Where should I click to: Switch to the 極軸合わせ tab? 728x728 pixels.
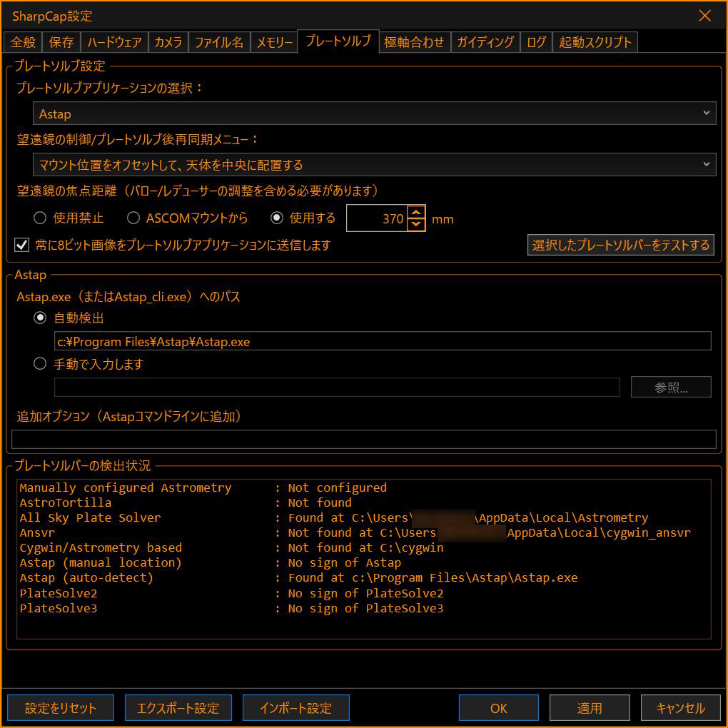pos(414,42)
